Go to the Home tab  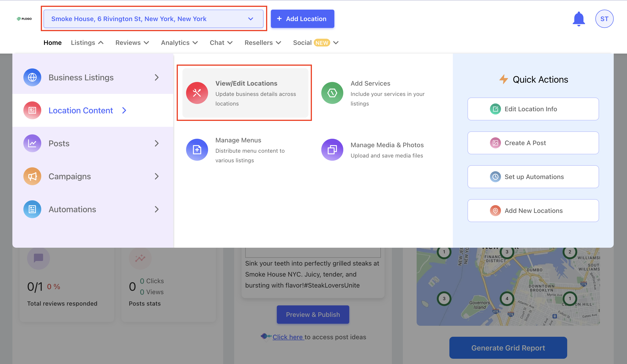pos(52,43)
